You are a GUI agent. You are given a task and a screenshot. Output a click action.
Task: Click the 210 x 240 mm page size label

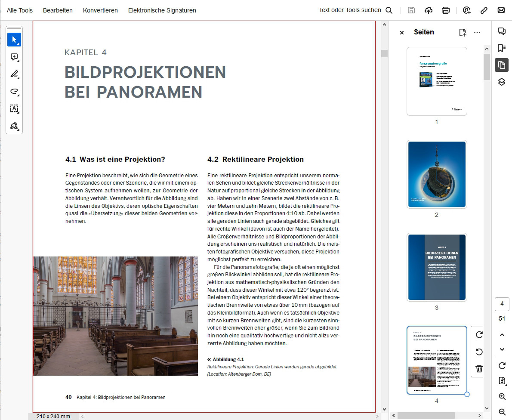click(x=53, y=417)
